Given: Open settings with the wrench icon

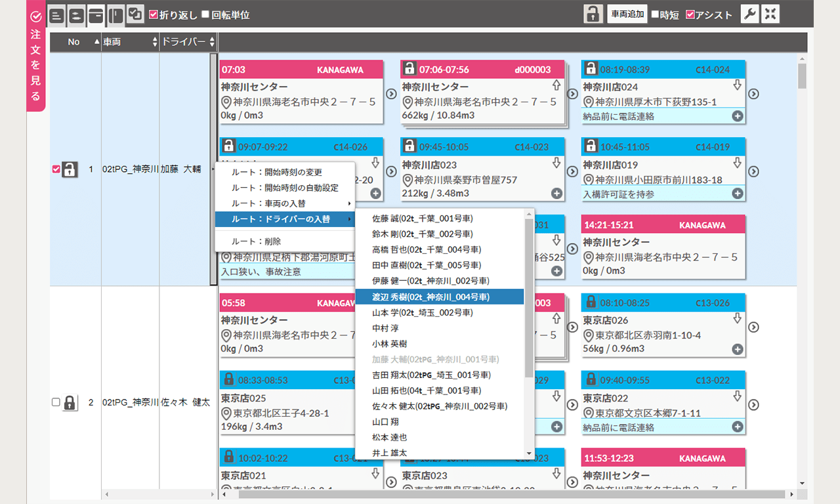Looking at the screenshot, I should [x=750, y=14].
